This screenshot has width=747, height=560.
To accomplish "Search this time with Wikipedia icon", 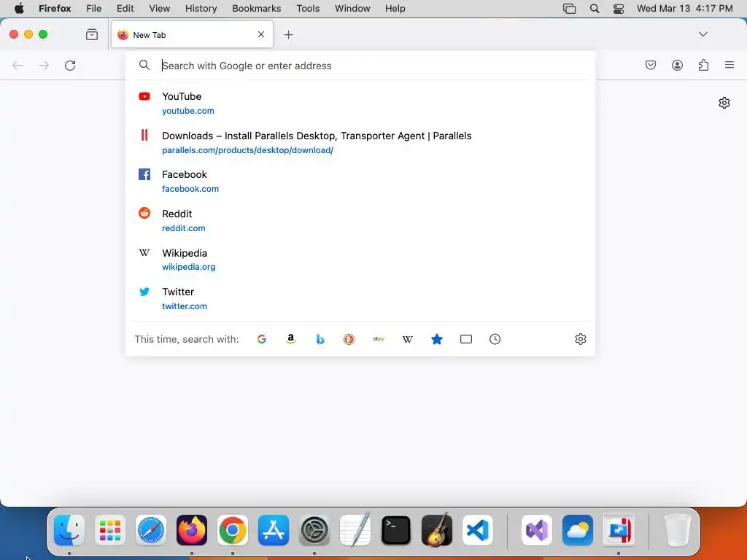I will tap(408, 339).
